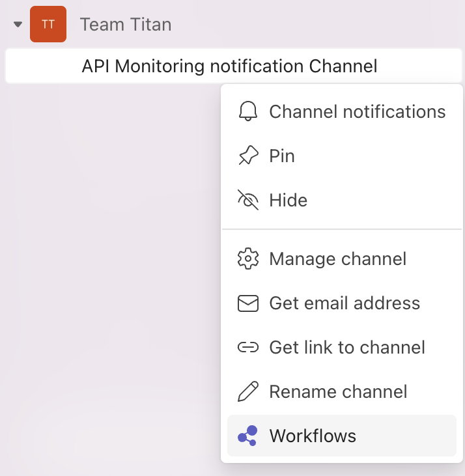Image resolution: width=465 pixels, height=476 pixels.
Task: Collapse the Team Titan team list
Action: (18, 24)
